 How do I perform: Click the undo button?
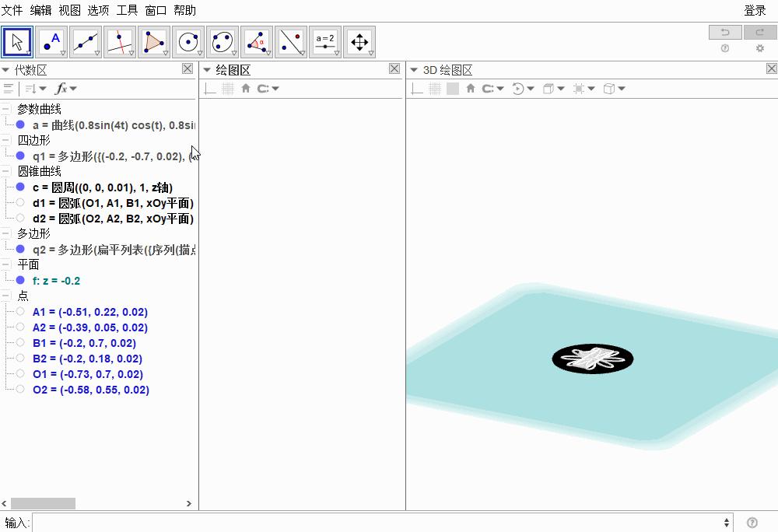click(725, 32)
